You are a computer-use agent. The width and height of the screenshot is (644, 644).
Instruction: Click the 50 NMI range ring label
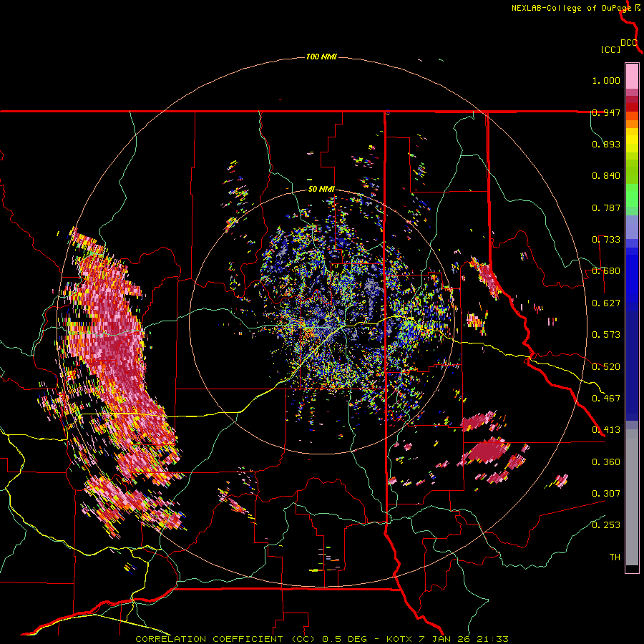click(x=321, y=190)
